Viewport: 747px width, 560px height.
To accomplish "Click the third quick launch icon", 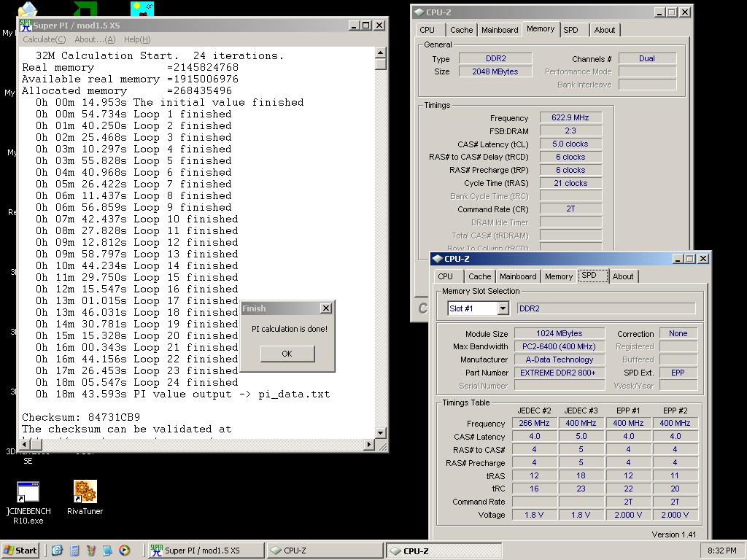I will tap(91, 551).
